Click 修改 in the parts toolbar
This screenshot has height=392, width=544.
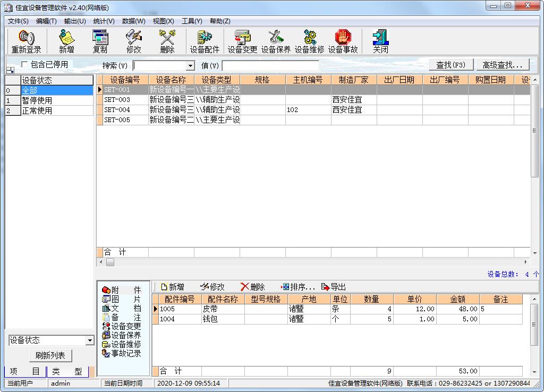click(212, 287)
